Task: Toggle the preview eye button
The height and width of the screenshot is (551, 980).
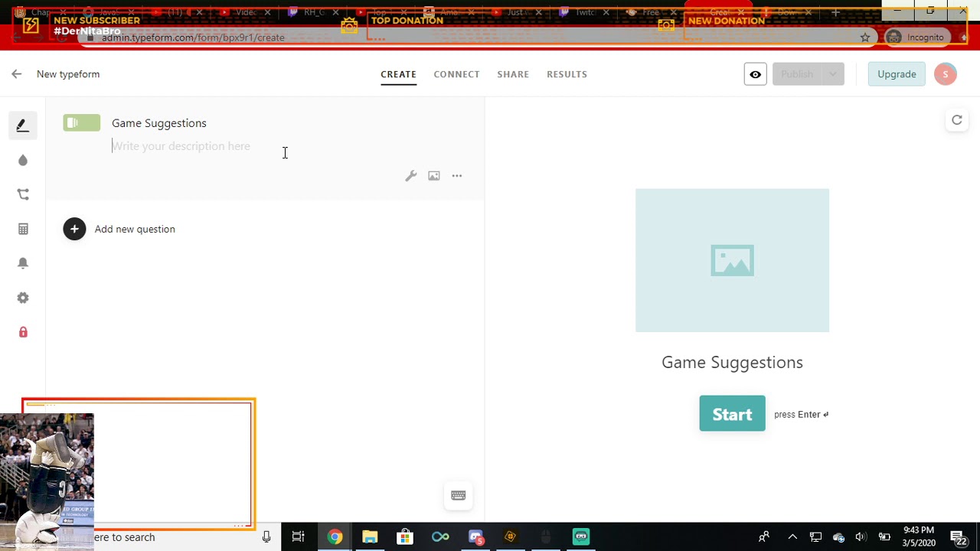Action: coord(755,74)
